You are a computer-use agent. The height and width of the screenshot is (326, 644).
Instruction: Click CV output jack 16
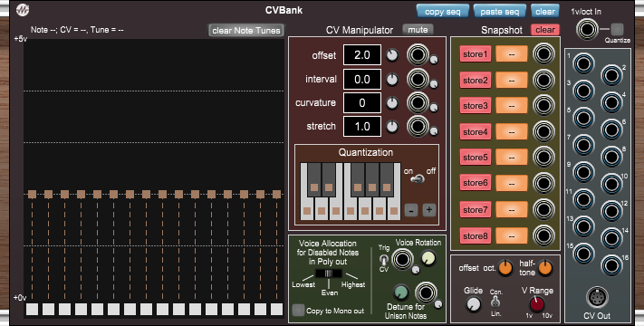pyautogui.click(x=611, y=265)
